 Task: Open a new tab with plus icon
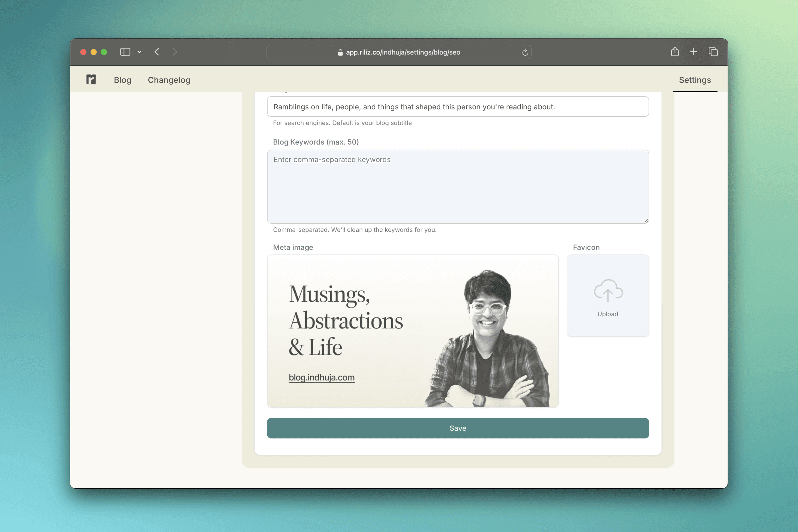694,52
